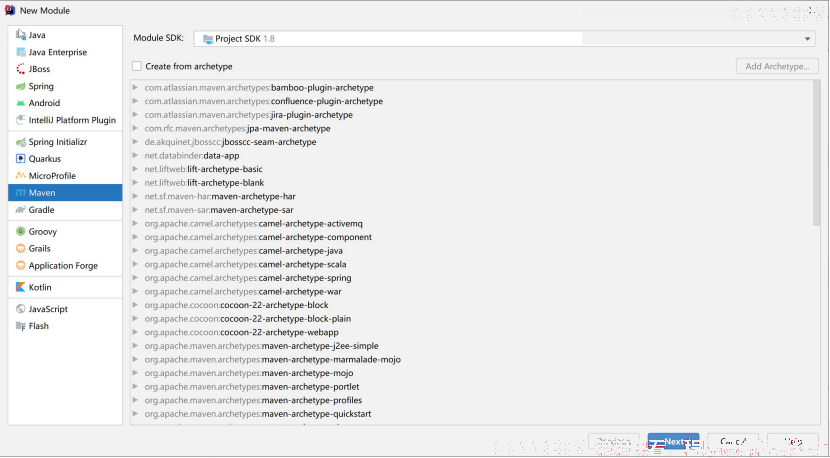The width and height of the screenshot is (830, 458).
Task: Click the JavaScript globe icon
Action: point(21,309)
